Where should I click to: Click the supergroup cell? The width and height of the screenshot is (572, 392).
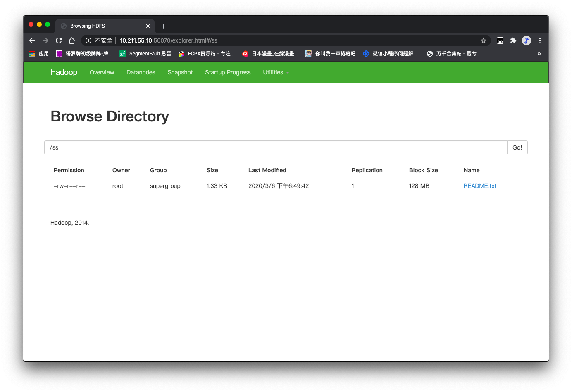165,186
